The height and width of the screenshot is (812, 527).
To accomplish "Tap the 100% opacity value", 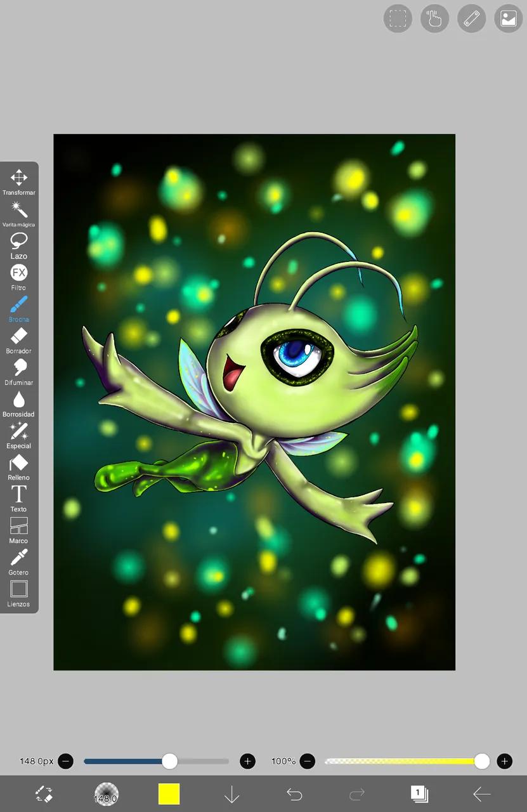I will (x=283, y=761).
